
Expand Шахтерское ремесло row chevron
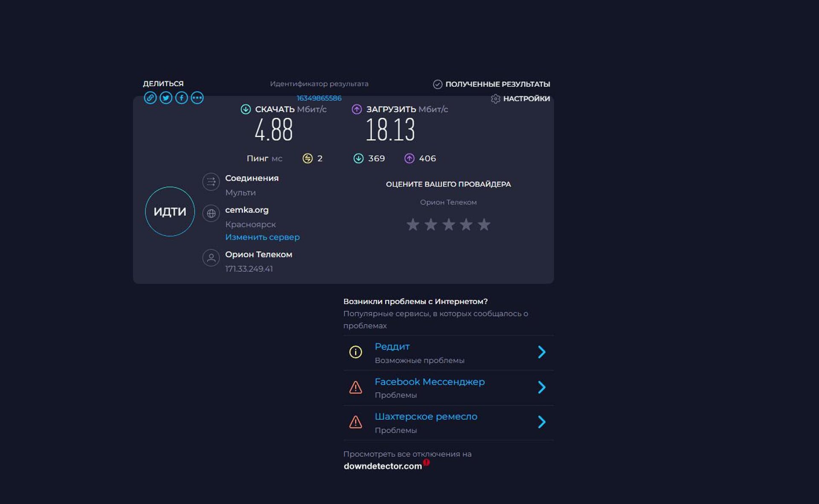pos(542,422)
